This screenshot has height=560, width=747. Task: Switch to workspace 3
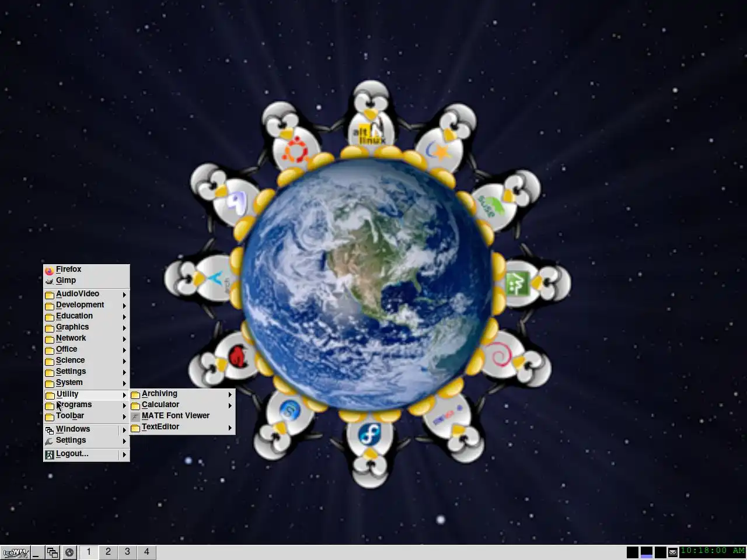point(127,552)
